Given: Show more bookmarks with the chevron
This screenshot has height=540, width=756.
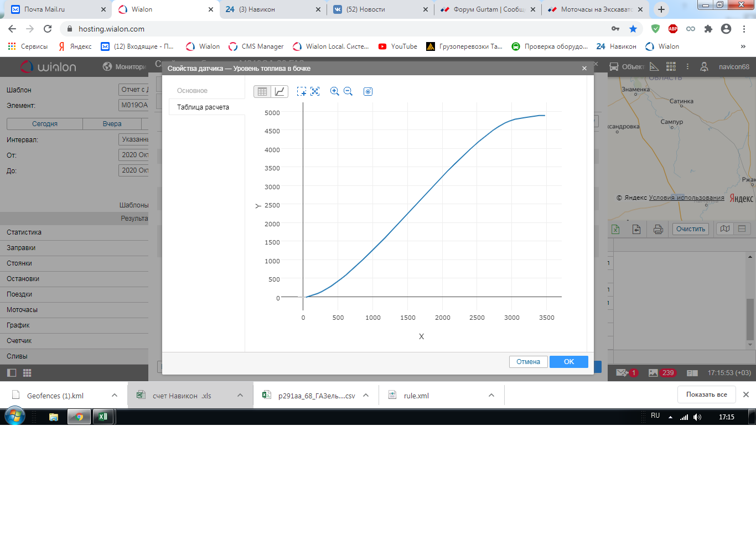Looking at the screenshot, I should [x=743, y=46].
